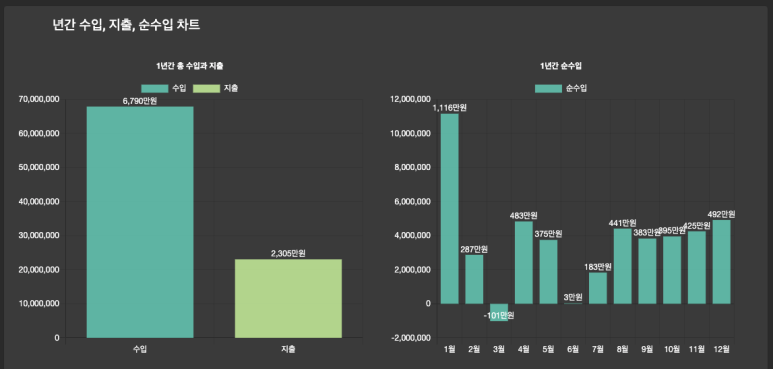Image resolution: width=773 pixels, height=369 pixels.
Task: Click the 70,000,000 y-axis value
Action: [x=39, y=100]
